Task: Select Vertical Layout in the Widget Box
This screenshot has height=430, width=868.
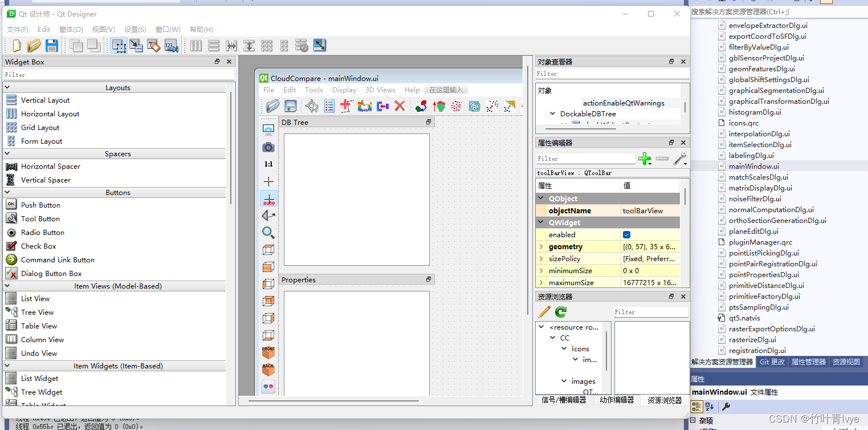Action: pos(45,100)
